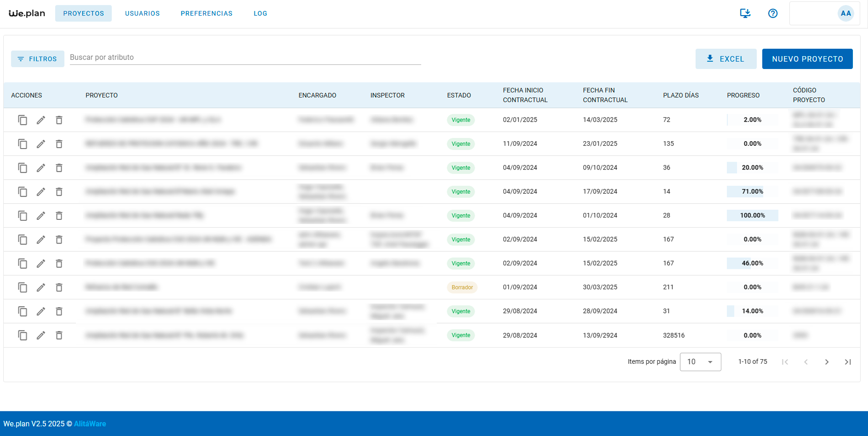
Task: Open the AA user avatar menu
Action: pyautogui.click(x=846, y=13)
